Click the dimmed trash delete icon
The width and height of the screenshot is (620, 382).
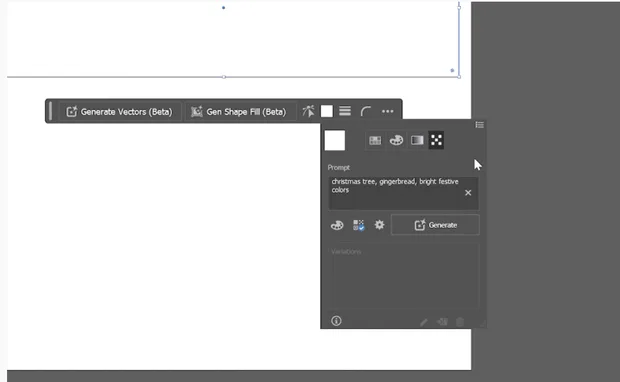459,322
